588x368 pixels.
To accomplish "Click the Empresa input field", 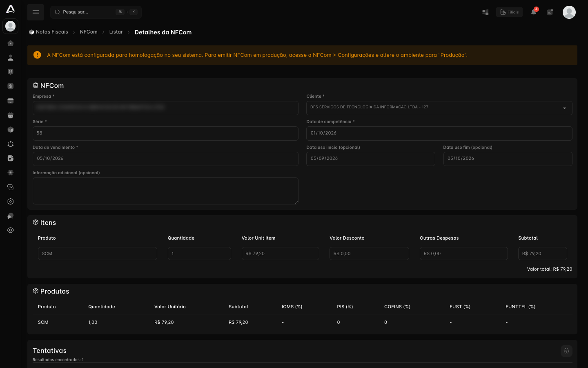I will tap(165, 108).
